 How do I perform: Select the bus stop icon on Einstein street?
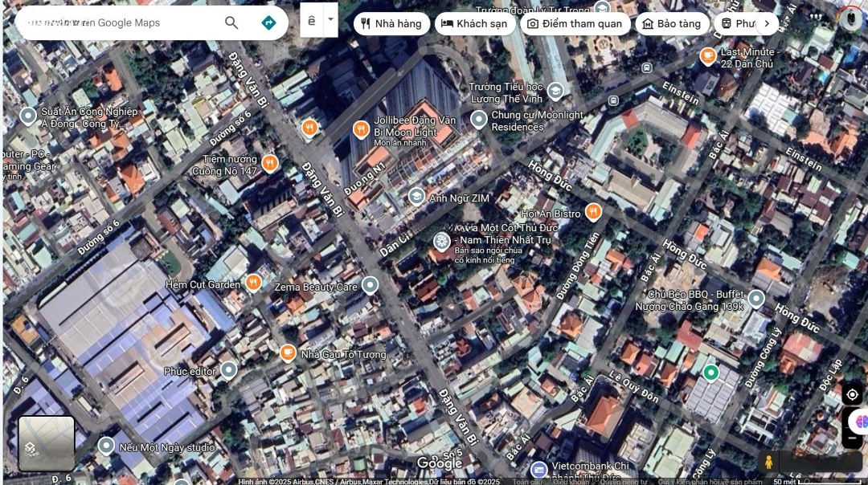[612, 100]
